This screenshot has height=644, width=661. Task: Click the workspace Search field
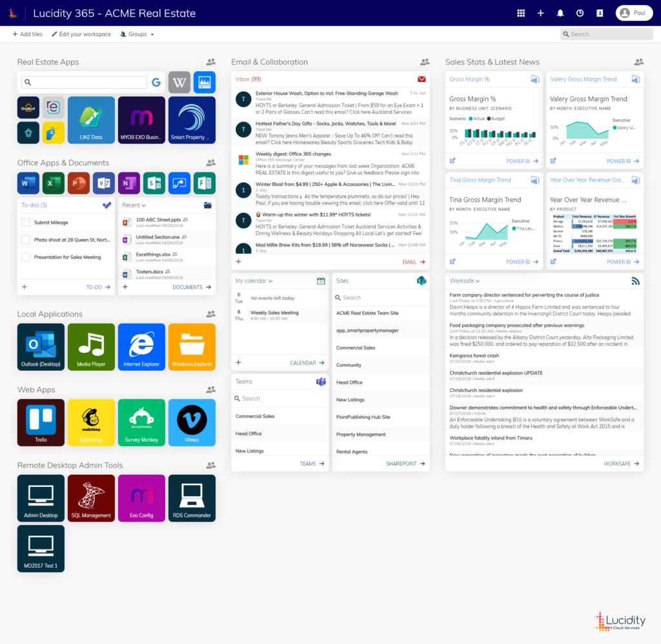point(607,34)
